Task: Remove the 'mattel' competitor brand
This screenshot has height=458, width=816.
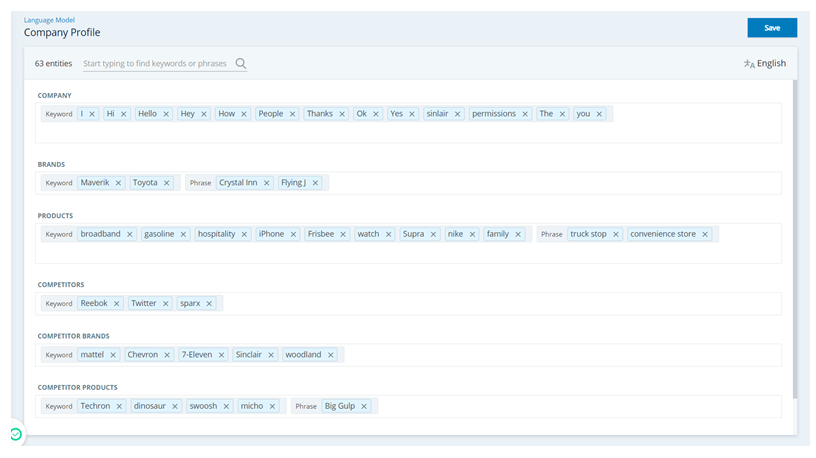Action: (x=113, y=355)
